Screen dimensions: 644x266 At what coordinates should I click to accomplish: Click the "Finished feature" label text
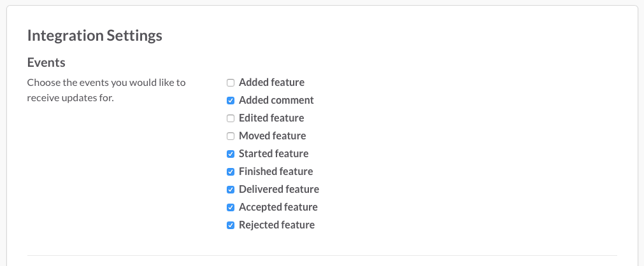[x=276, y=171]
